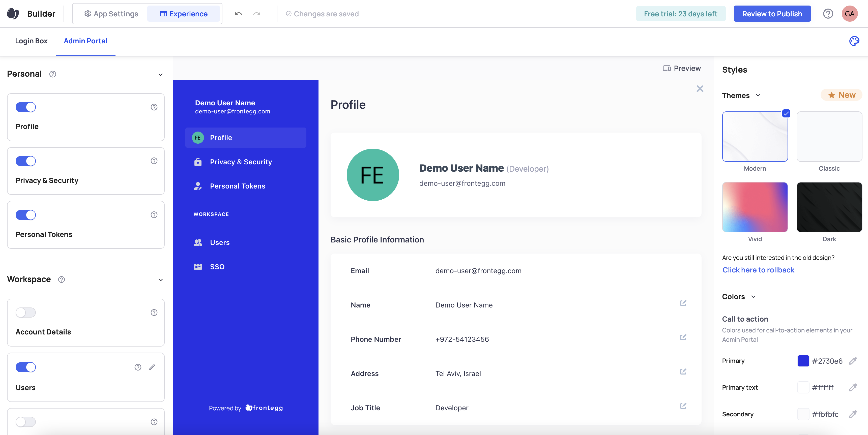The image size is (868, 435).
Task: Click edit pencil on Users card
Action: (152, 367)
